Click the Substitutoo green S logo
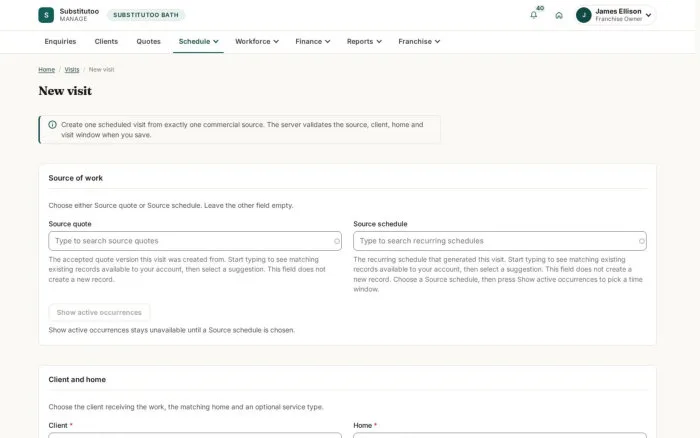Image resolution: width=700 pixels, height=438 pixels. pos(46,15)
